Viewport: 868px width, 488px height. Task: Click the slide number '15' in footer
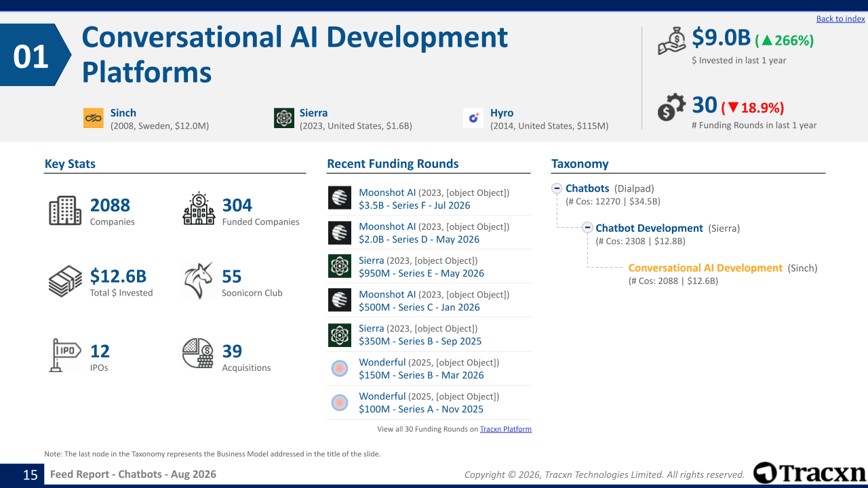31,474
